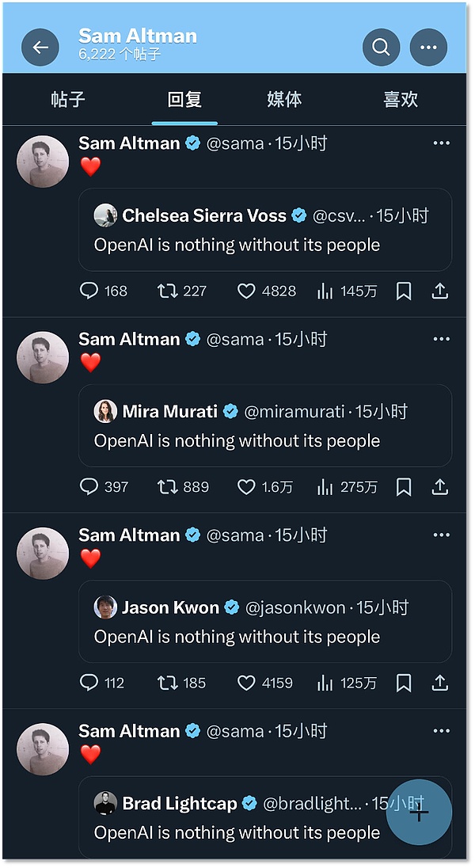
Task: Like the Jason Kwon quote post
Action: point(247,682)
